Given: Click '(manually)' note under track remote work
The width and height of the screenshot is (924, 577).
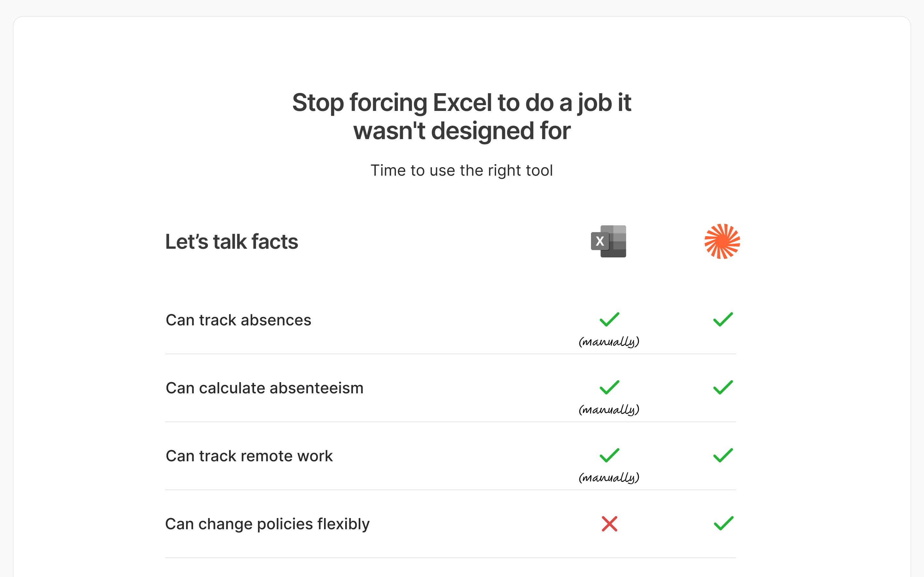Looking at the screenshot, I should point(609,477).
